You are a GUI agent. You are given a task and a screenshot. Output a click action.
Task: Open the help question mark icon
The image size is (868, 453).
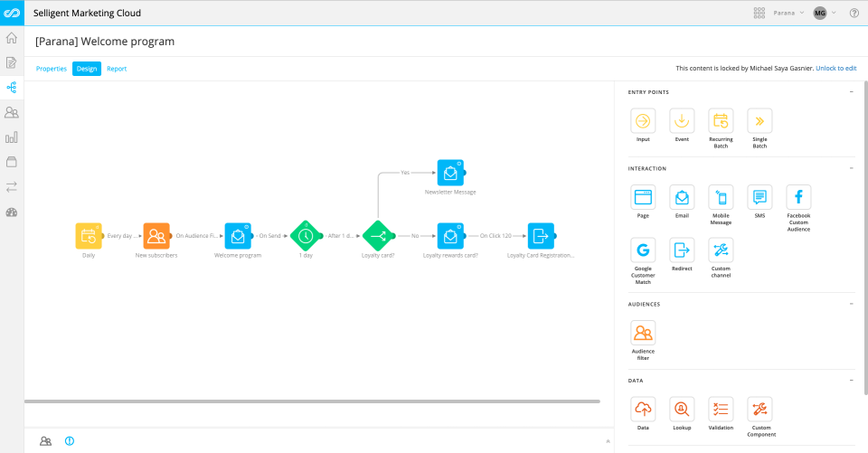pos(854,13)
